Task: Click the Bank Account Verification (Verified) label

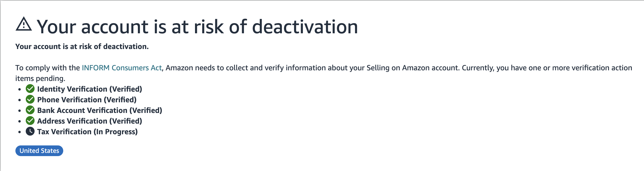Action: pyautogui.click(x=100, y=110)
